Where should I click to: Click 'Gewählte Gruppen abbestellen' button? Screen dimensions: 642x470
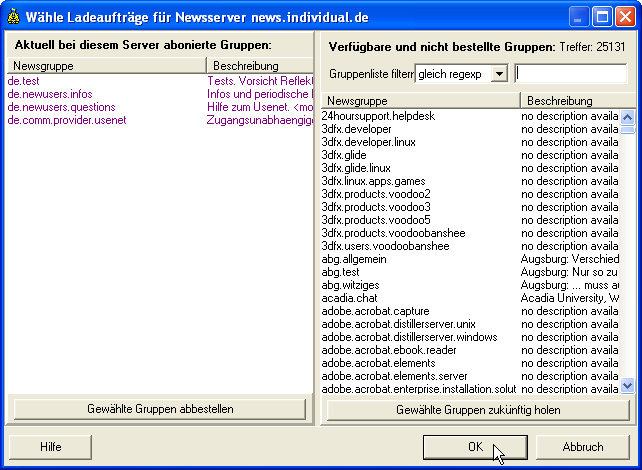coord(160,409)
